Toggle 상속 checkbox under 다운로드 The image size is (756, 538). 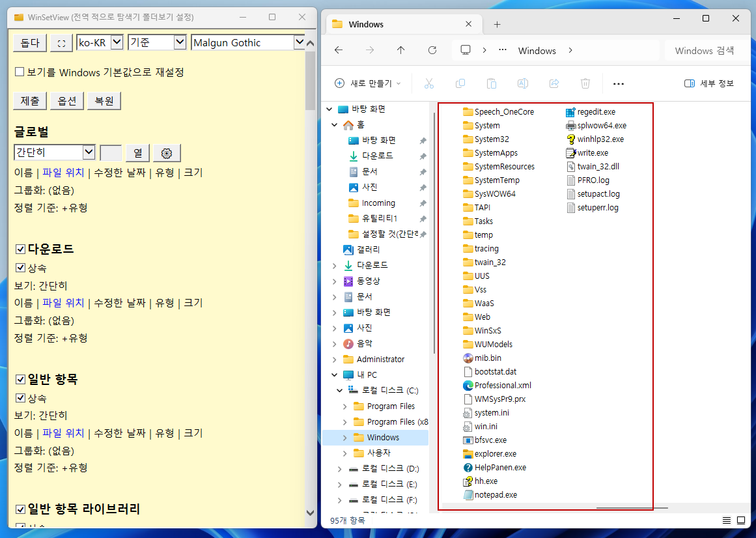tap(20, 268)
